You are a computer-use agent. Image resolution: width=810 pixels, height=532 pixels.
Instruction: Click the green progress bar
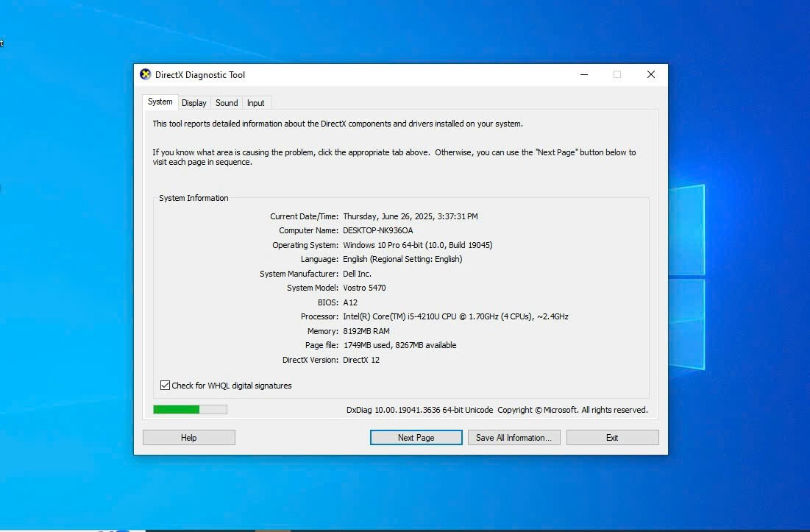click(190, 410)
